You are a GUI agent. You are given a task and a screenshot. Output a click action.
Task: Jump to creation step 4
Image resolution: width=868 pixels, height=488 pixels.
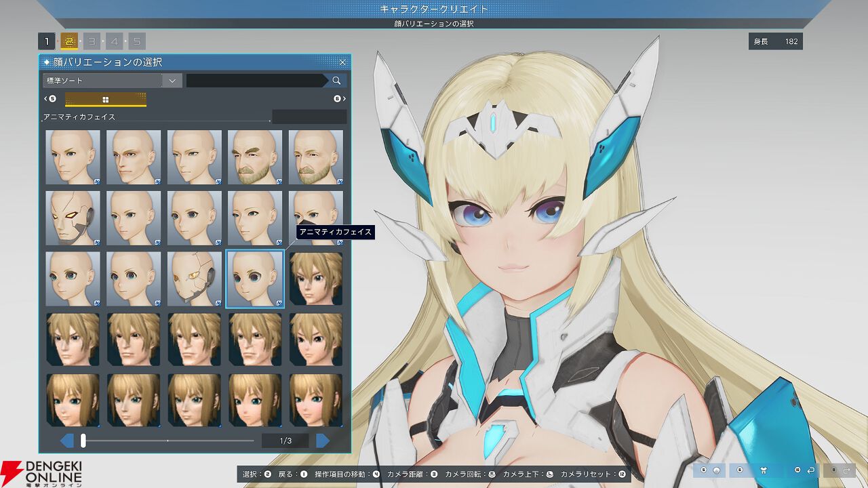coord(114,41)
